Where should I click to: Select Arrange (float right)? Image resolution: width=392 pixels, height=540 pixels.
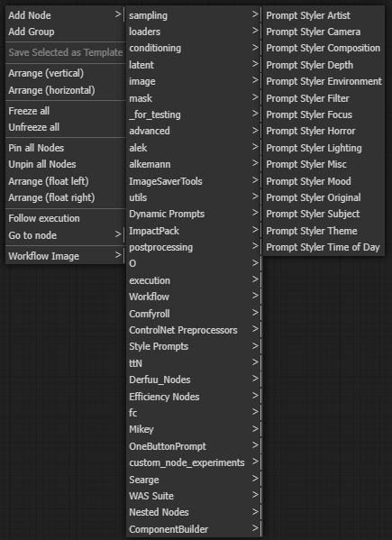[x=66, y=197]
